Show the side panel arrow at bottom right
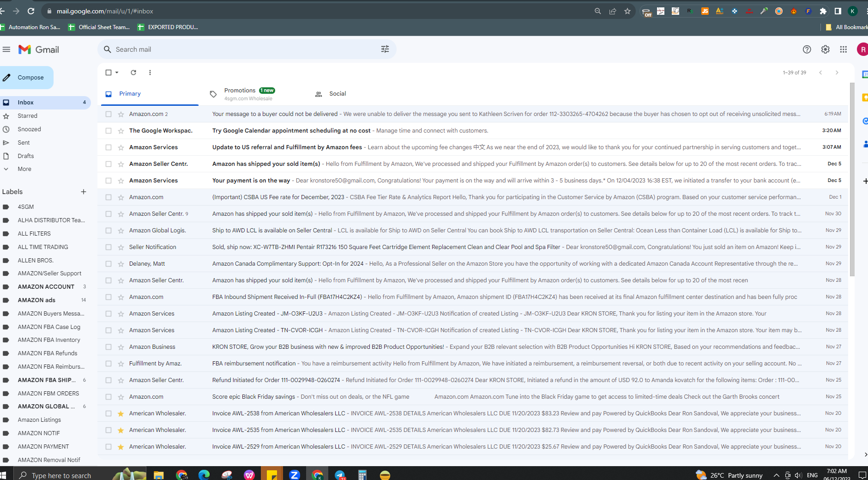Image resolution: width=868 pixels, height=480 pixels. pyautogui.click(x=865, y=455)
